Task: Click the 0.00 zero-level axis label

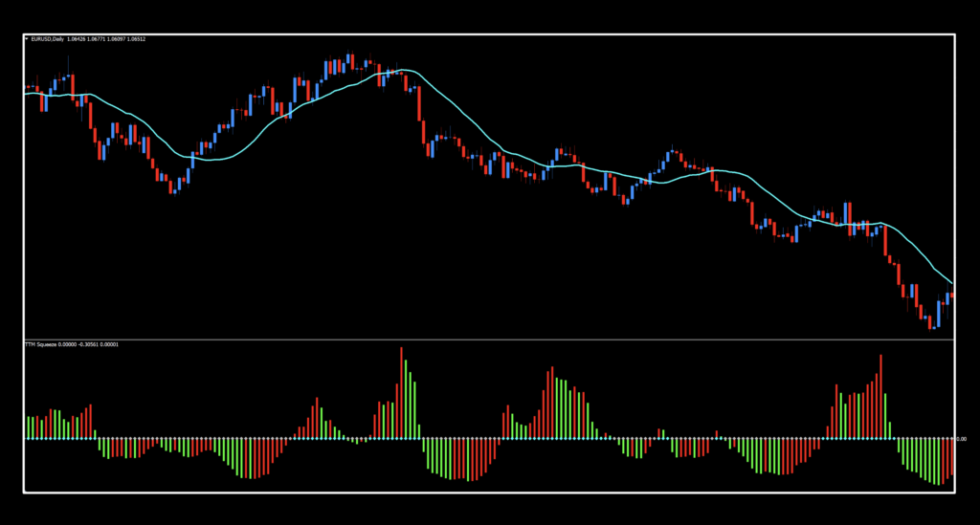Action: [x=962, y=439]
